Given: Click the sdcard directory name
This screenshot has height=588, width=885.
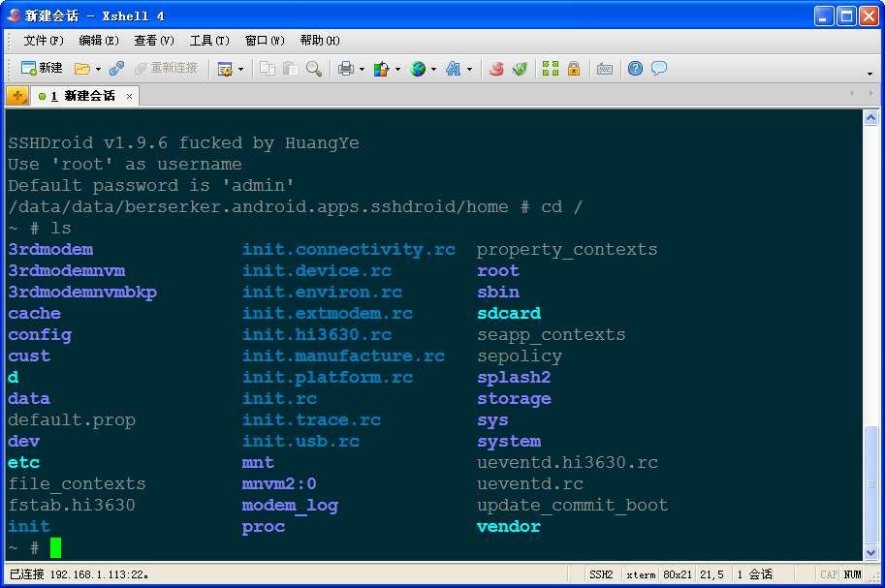Looking at the screenshot, I should [x=509, y=313].
